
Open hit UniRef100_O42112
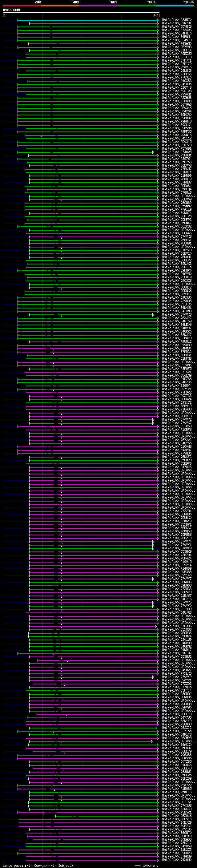(x=177, y=139)
